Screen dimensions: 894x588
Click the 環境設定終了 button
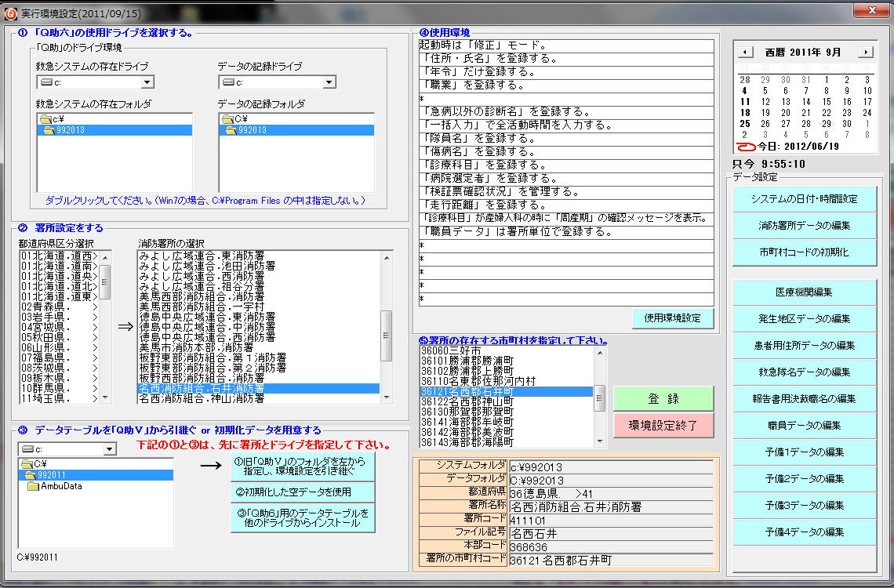(x=663, y=425)
